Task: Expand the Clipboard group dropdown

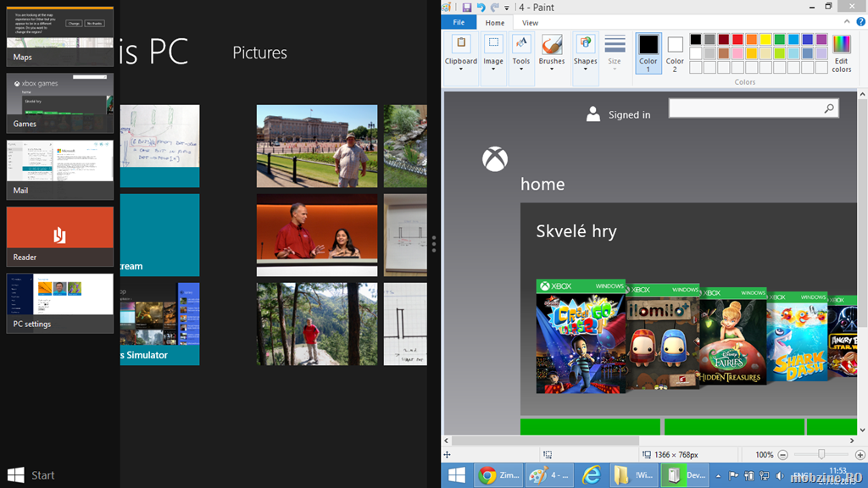Action: [x=460, y=58]
